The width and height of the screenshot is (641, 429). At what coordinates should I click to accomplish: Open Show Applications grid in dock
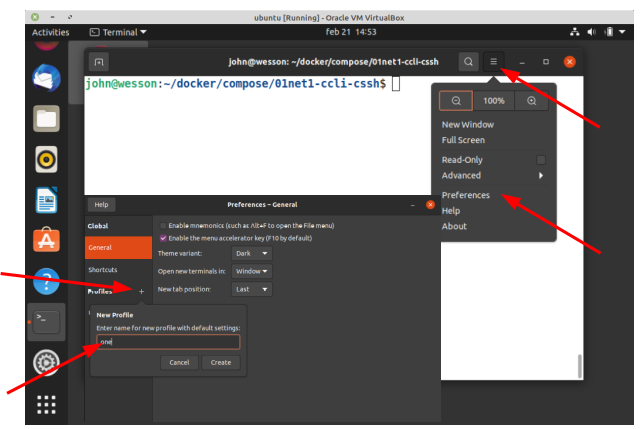pyautogui.click(x=47, y=405)
